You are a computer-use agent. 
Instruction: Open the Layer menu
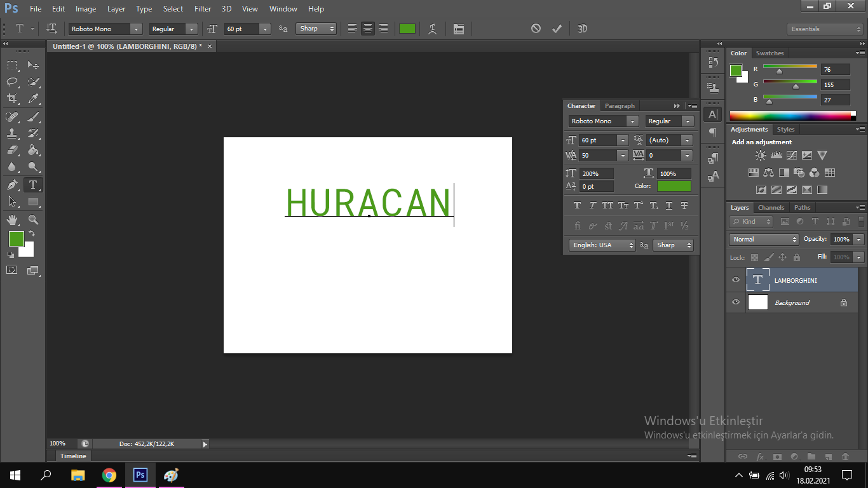point(116,9)
